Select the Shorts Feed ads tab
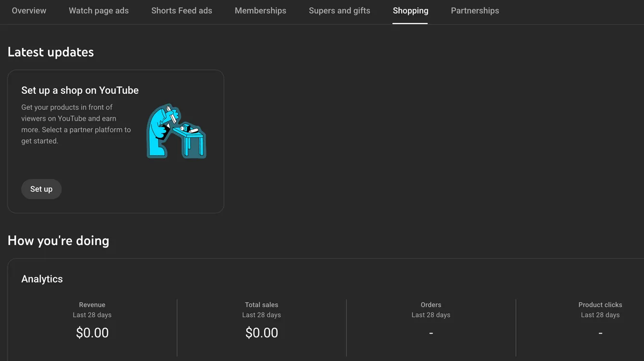The width and height of the screenshot is (644, 361). coord(181,11)
